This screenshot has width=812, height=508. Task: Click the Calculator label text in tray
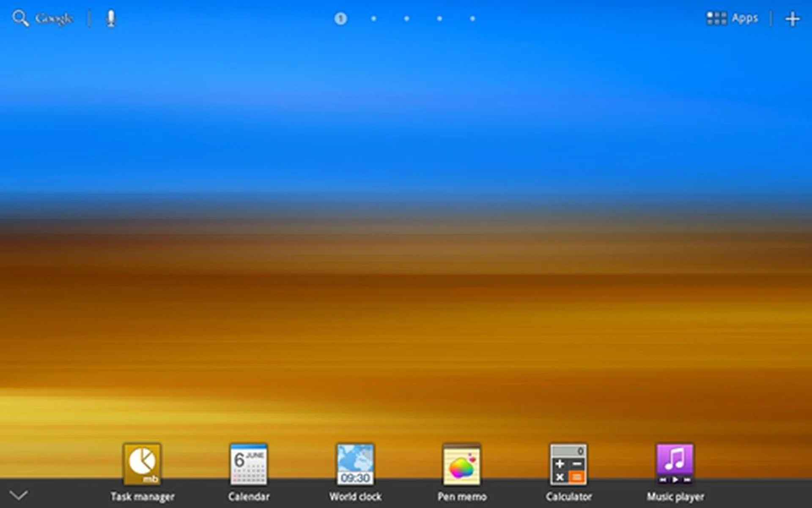[x=568, y=497]
